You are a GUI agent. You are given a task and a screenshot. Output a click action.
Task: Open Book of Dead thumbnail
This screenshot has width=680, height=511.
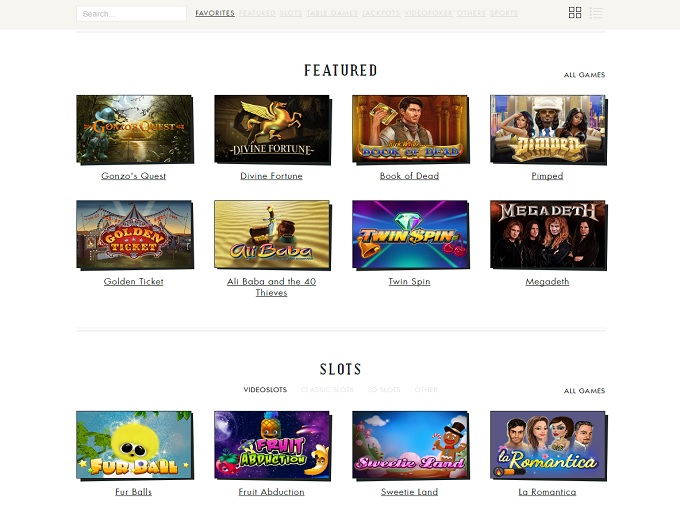(410, 129)
